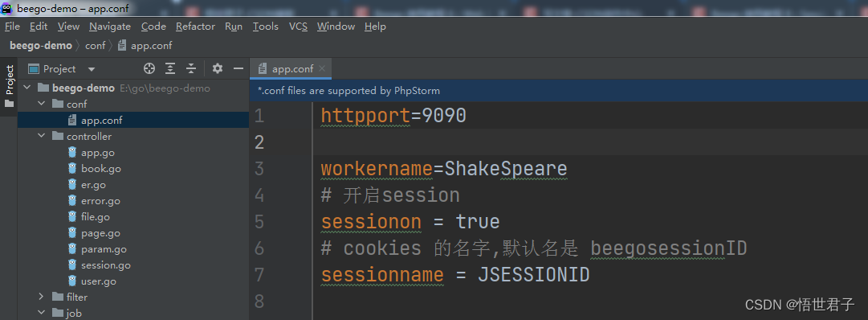Click the JSESSIONID value on line 7
868x320 pixels.
pyautogui.click(x=534, y=275)
